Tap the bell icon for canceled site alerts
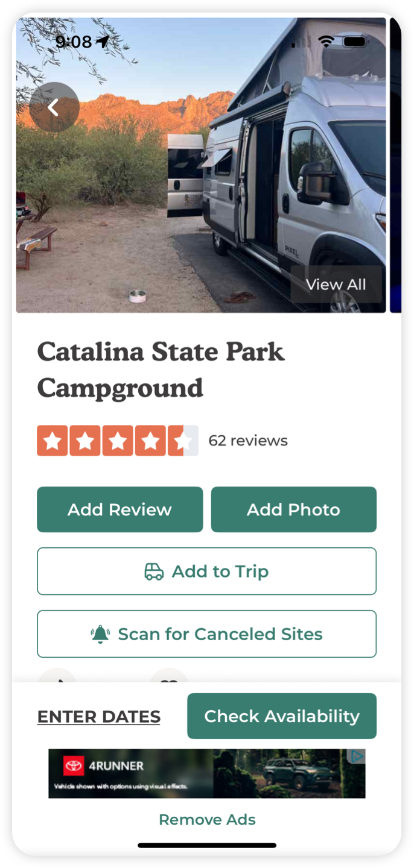414x868 pixels. [101, 634]
